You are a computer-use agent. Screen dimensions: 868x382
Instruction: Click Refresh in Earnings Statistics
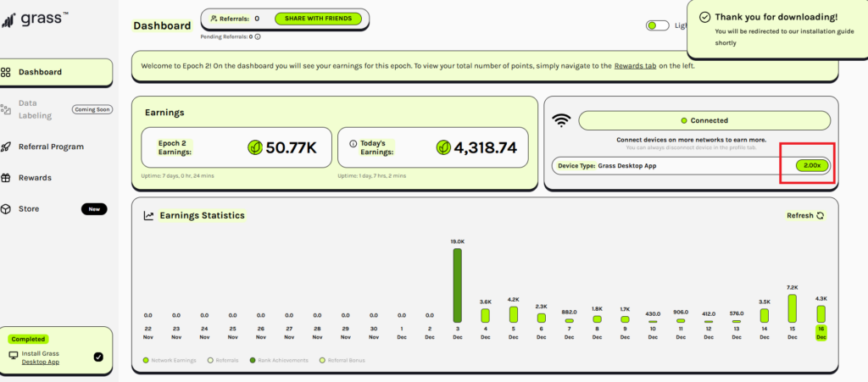coord(805,216)
